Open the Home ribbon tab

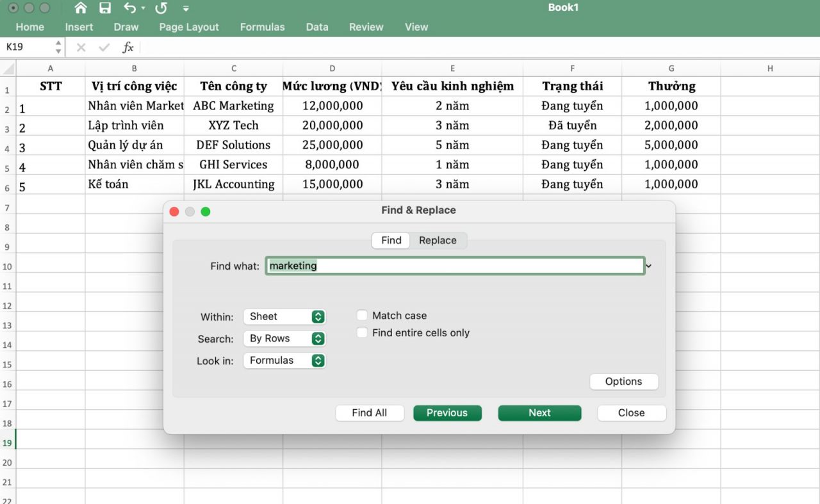[30, 27]
